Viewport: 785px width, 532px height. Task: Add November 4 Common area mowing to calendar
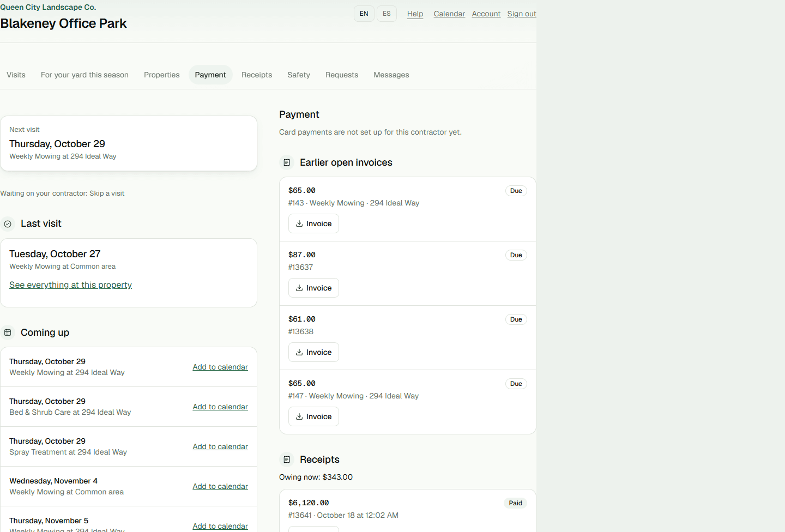pos(220,486)
